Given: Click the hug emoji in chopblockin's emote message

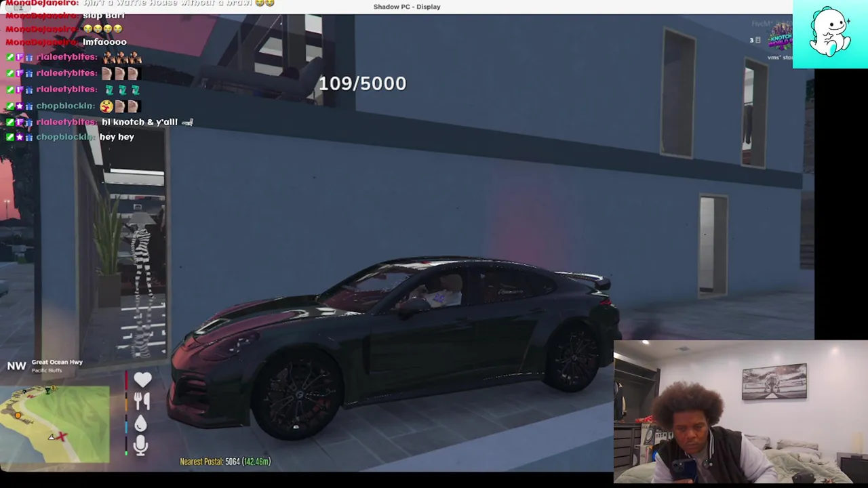Looking at the screenshot, I should [106, 106].
